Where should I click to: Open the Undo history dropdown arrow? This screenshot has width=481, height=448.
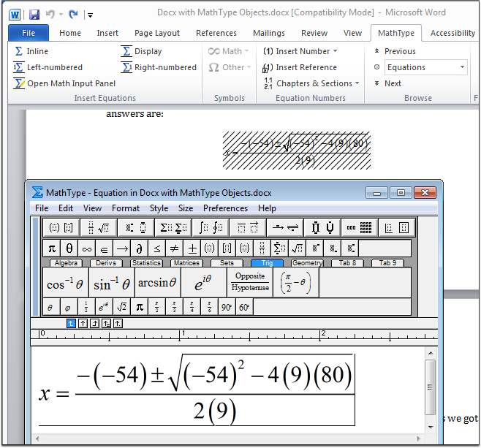pos(61,15)
